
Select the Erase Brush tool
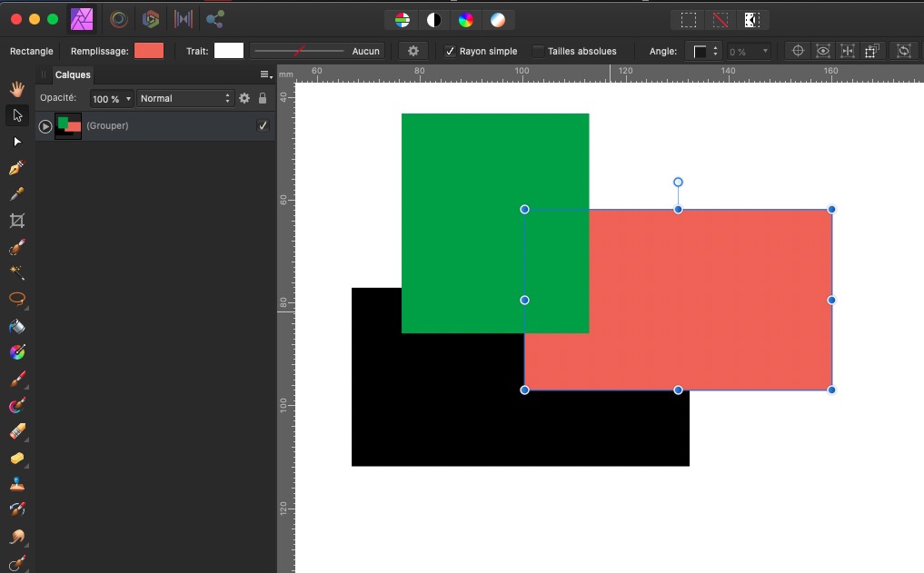[x=17, y=431]
